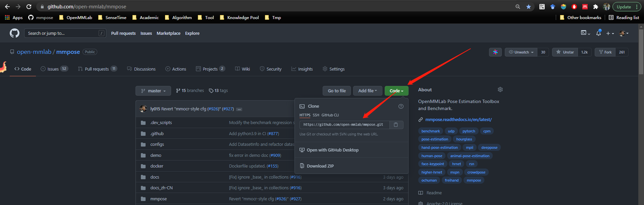Click the clone help question mark icon
644x205 pixels.
click(400, 107)
